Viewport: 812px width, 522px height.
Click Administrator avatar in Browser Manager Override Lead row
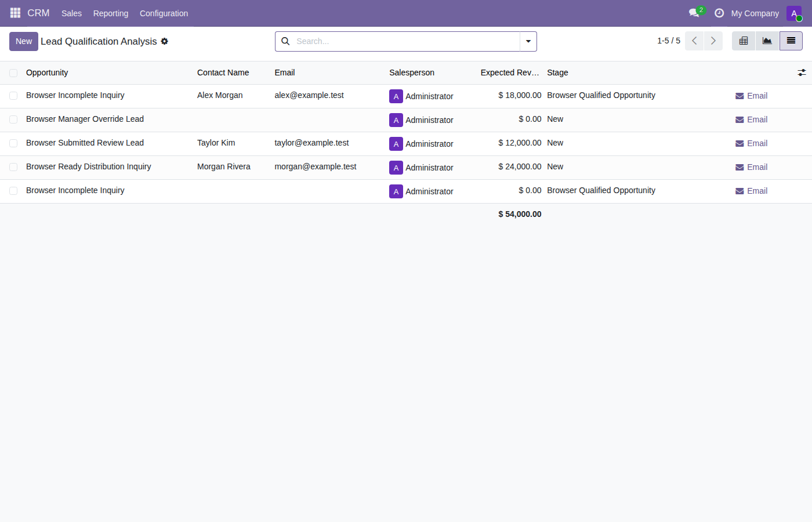tap(396, 120)
